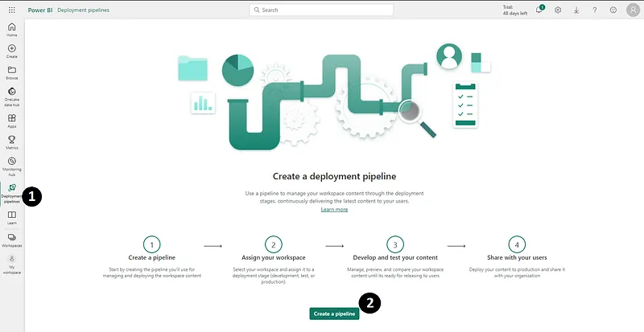Click the step 2 circle
Viewport: 644px width, 332px height.
click(274, 244)
